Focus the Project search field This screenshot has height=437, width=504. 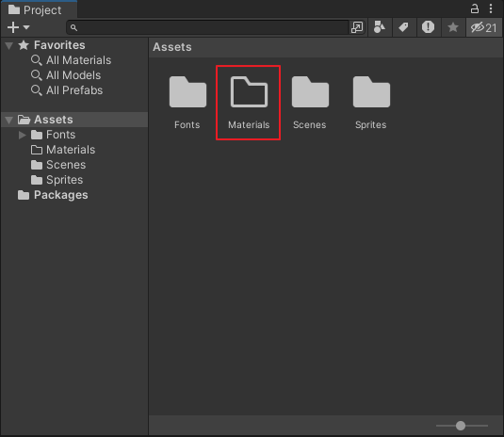[207, 27]
